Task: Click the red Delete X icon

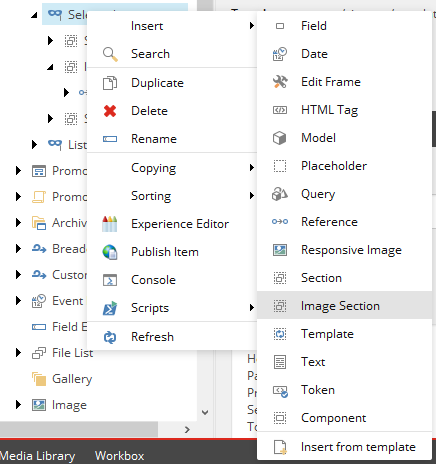Action: (x=110, y=111)
